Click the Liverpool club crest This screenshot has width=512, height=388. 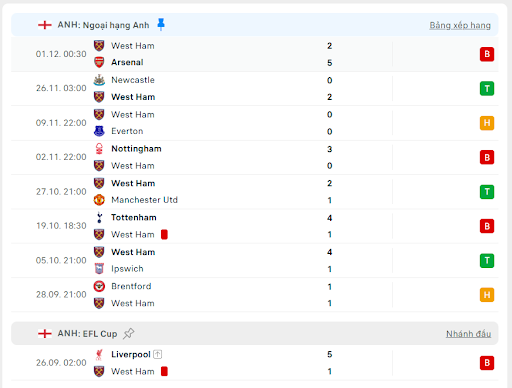tap(99, 355)
